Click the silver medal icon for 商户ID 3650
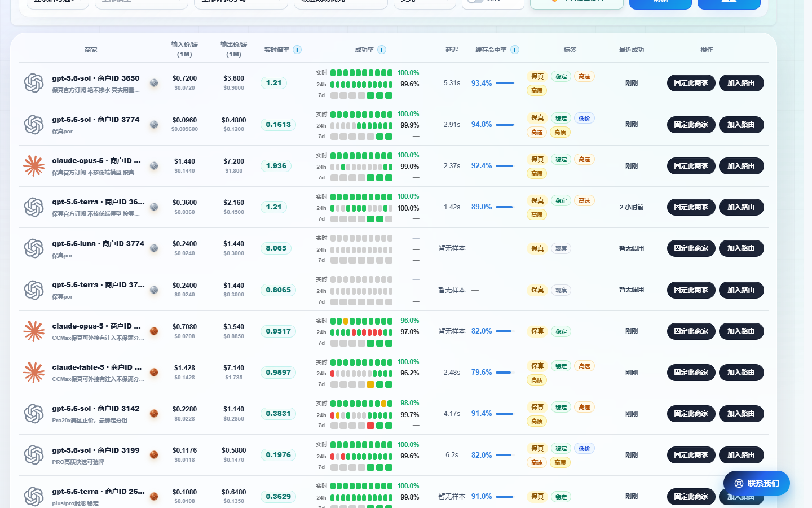812x508 pixels. coord(154,83)
